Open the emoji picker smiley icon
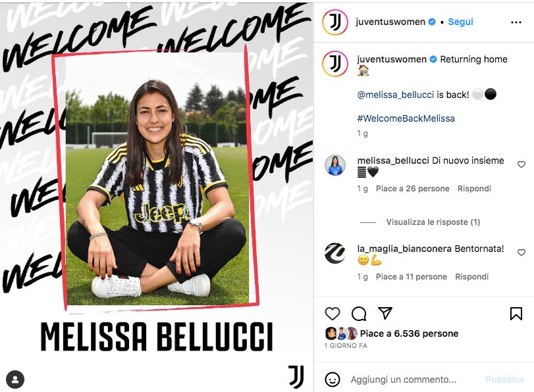The width and height of the screenshot is (534, 392). [333, 380]
